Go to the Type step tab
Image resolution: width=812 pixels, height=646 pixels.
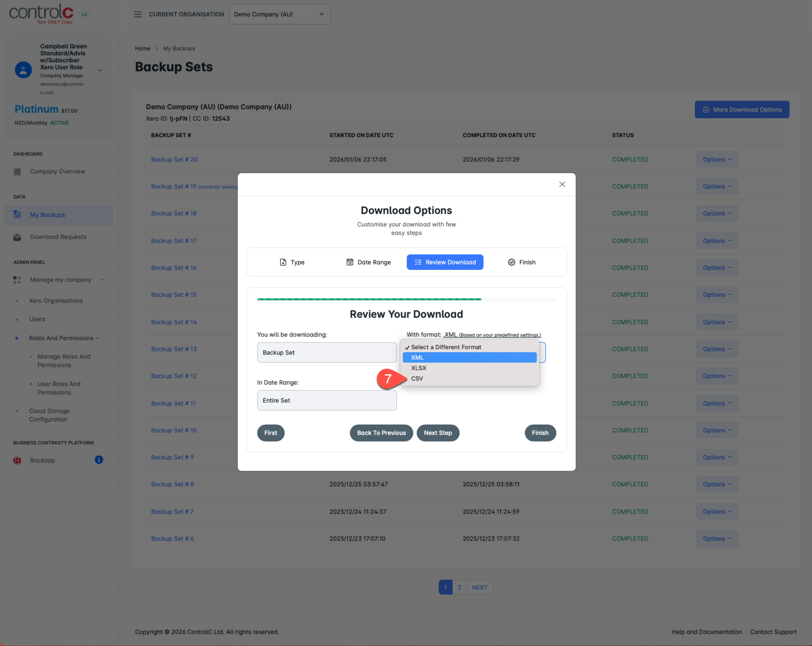click(292, 262)
